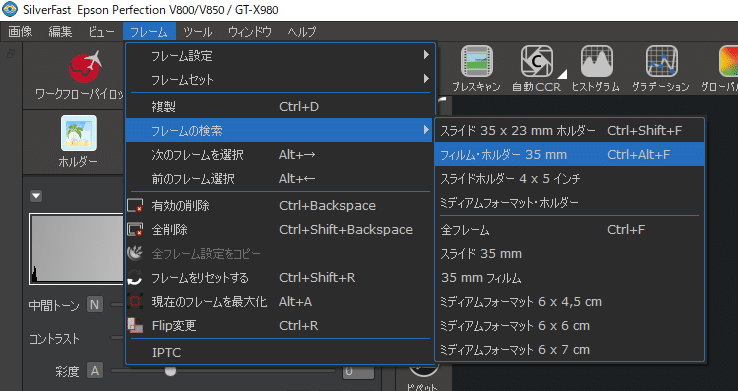Choose 複製 Ctrl+D menu entry

280,106
